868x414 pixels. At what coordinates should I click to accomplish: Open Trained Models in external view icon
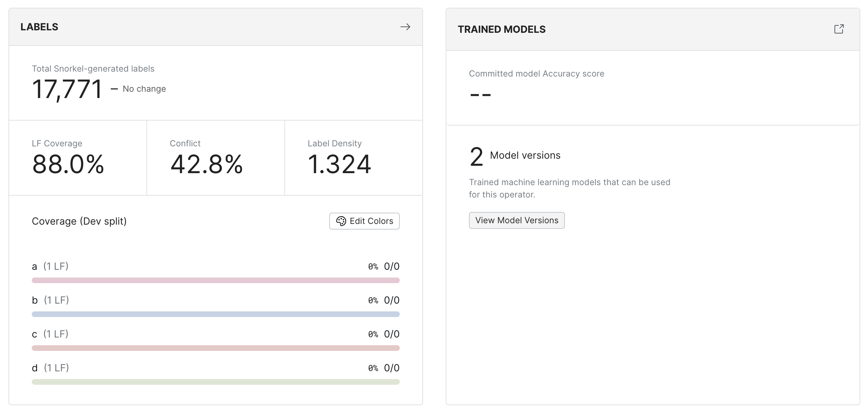[839, 29]
